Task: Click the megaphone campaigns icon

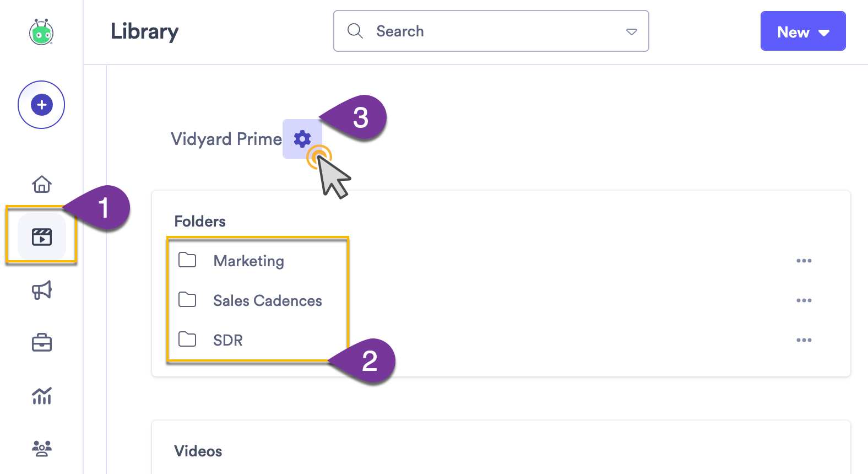Action: pos(42,290)
